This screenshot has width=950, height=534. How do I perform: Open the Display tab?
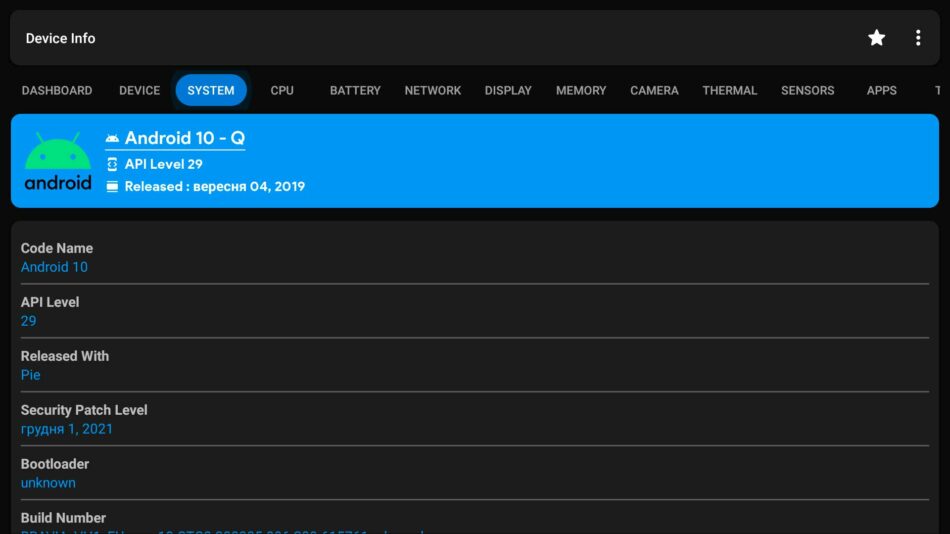508,90
